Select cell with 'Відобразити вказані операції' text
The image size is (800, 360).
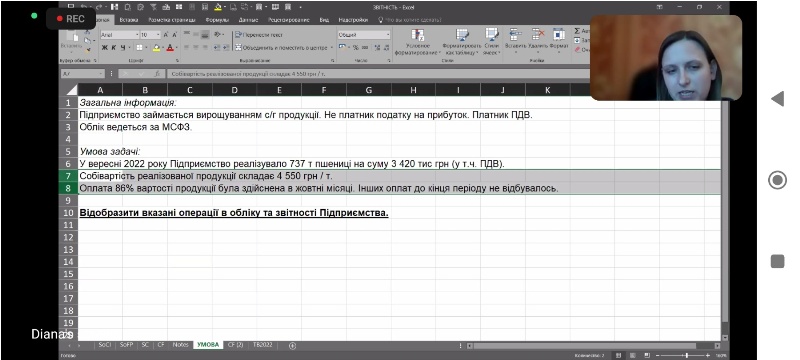click(x=234, y=213)
